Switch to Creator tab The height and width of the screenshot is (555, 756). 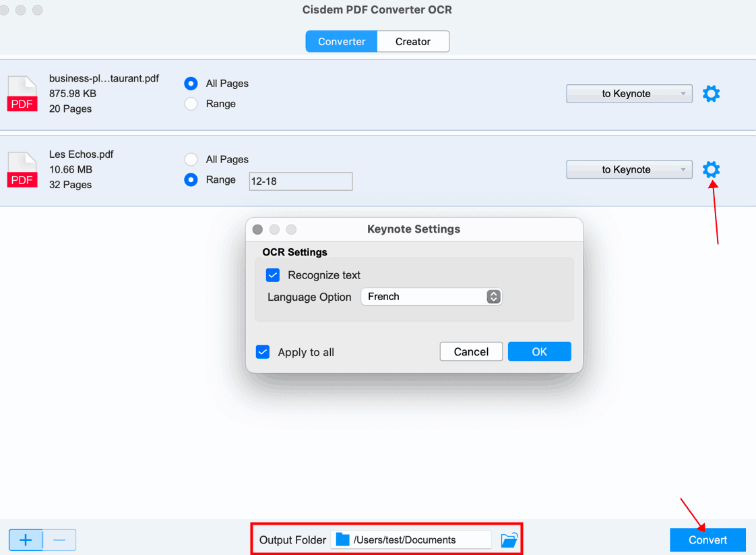point(413,42)
